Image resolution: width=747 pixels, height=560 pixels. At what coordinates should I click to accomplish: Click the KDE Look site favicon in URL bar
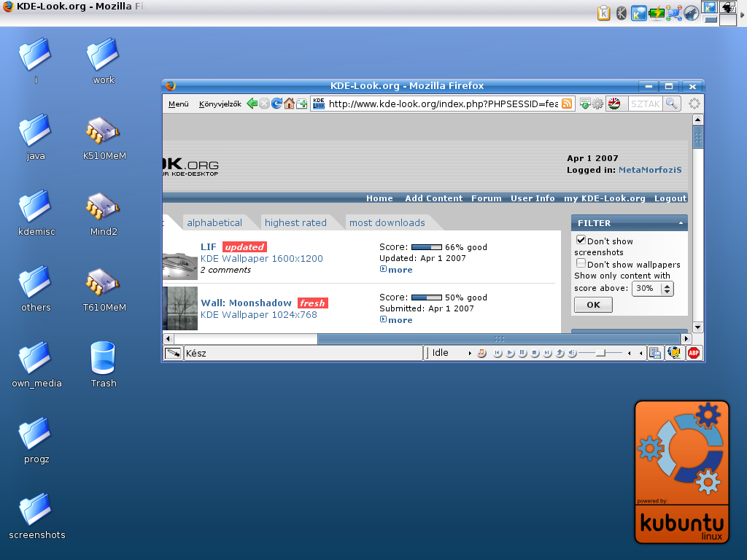click(319, 104)
